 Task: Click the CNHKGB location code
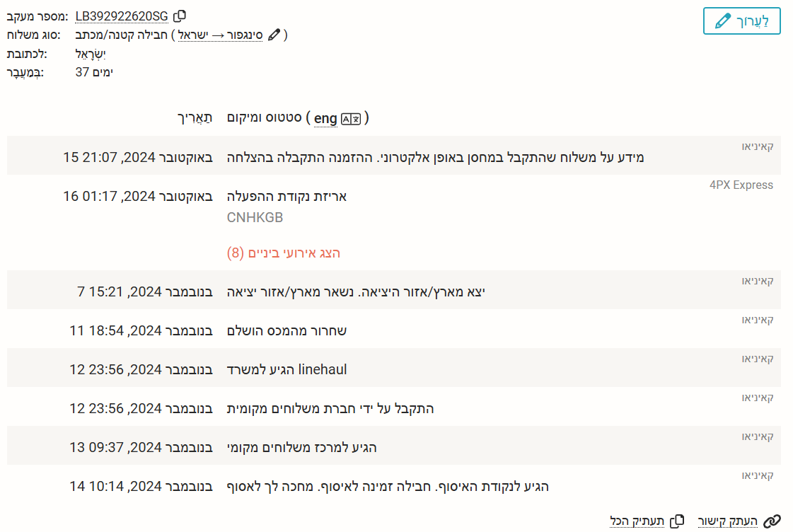coord(255,218)
